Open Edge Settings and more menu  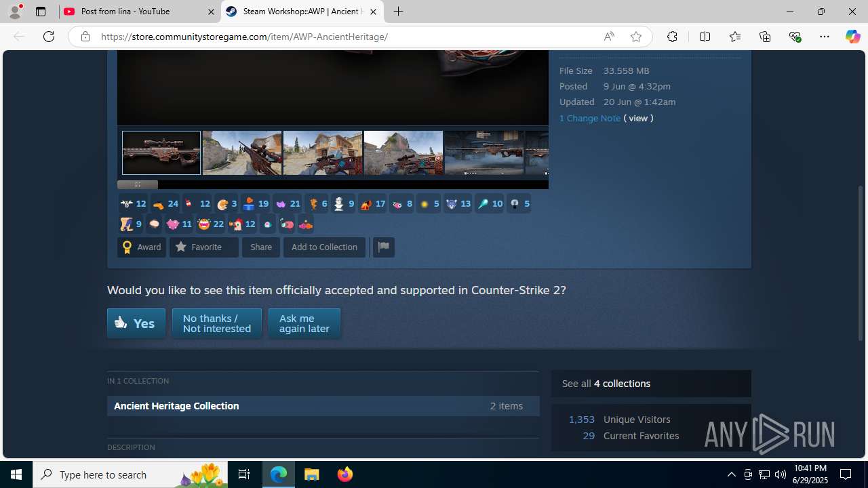pyautogui.click(x=825, y=37)
